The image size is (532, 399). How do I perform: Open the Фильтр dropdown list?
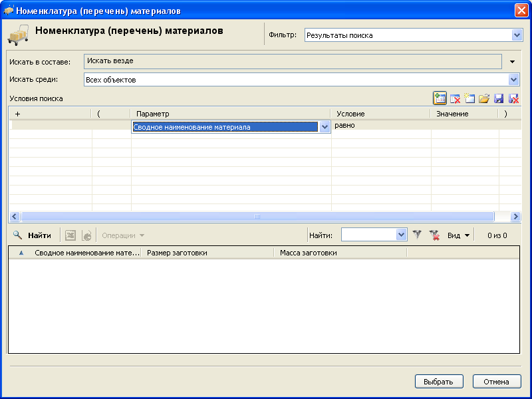517,35
